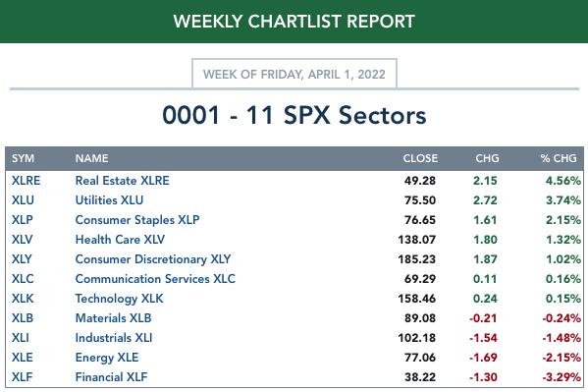Click the 0001 - 11 SPX Sectors title
The height and width of the screenshot is (392, 588).
pos(294,115)
